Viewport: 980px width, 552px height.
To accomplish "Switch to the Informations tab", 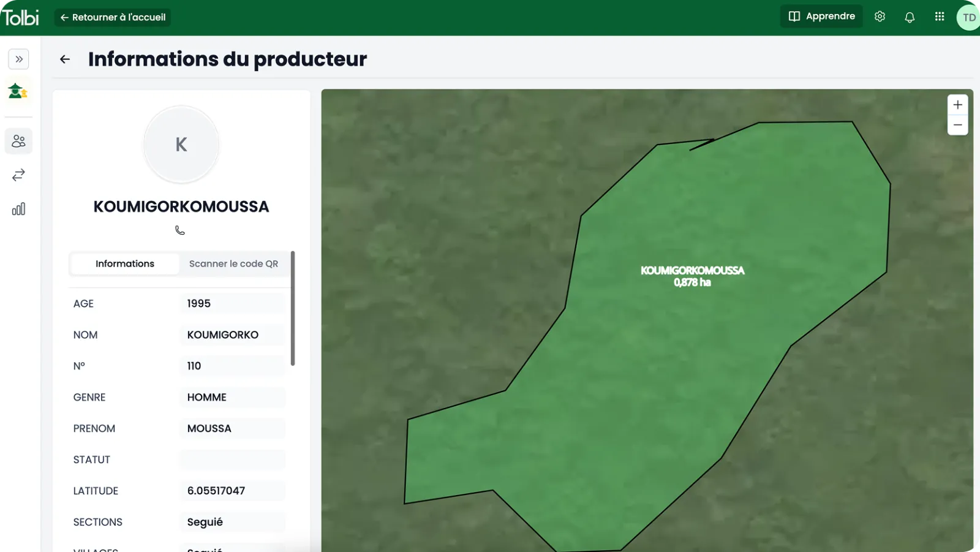I will (125, 263).
